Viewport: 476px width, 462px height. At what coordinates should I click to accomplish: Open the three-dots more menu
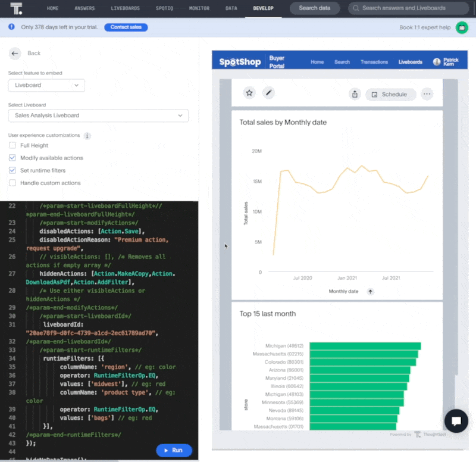tap(427, 94)
